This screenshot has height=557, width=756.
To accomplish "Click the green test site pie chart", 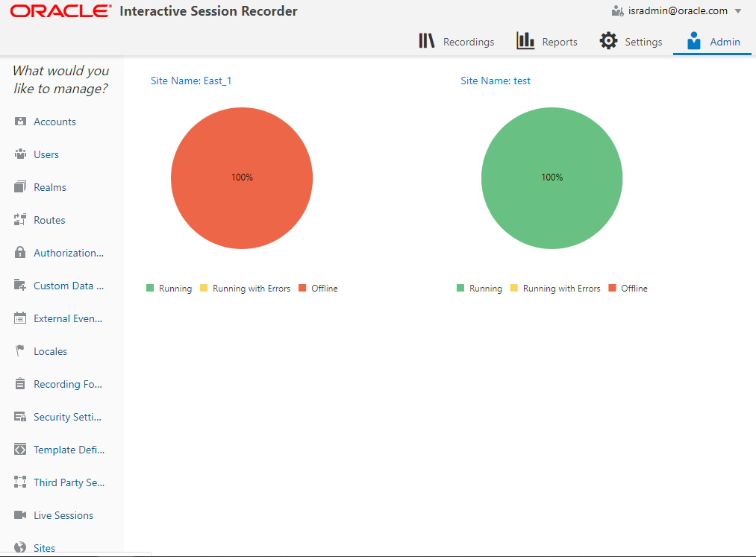I will coord(552,177).
